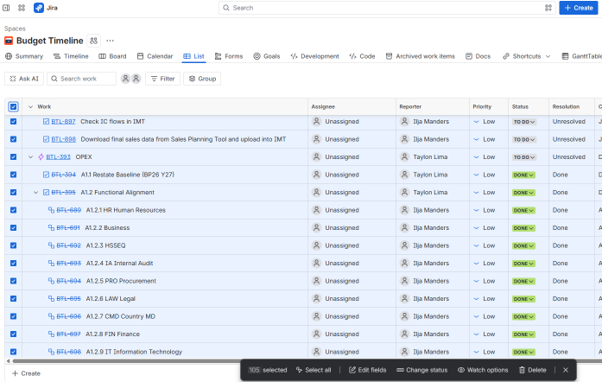Click the AI icon in the search bar
602x382 pixels.
(x=548, y=8)
